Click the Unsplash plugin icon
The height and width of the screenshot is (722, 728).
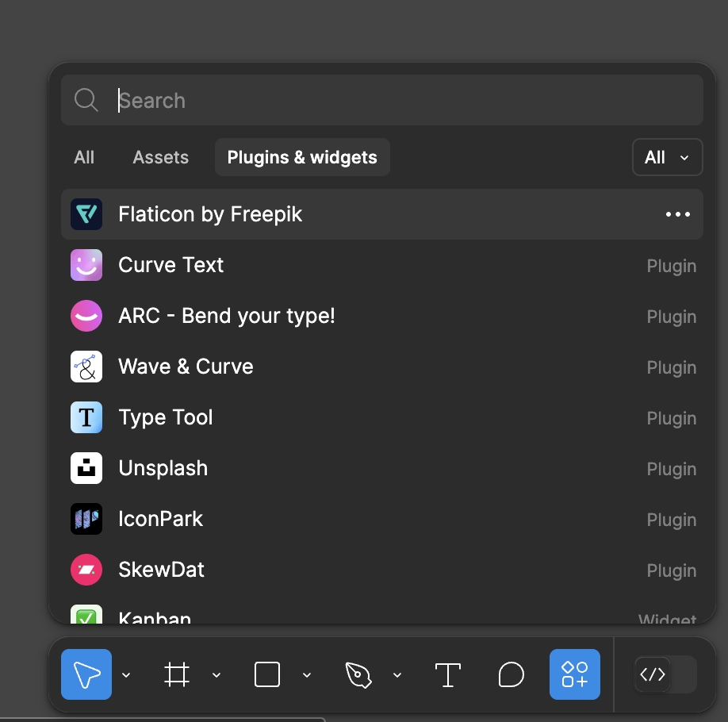(86, 468)
